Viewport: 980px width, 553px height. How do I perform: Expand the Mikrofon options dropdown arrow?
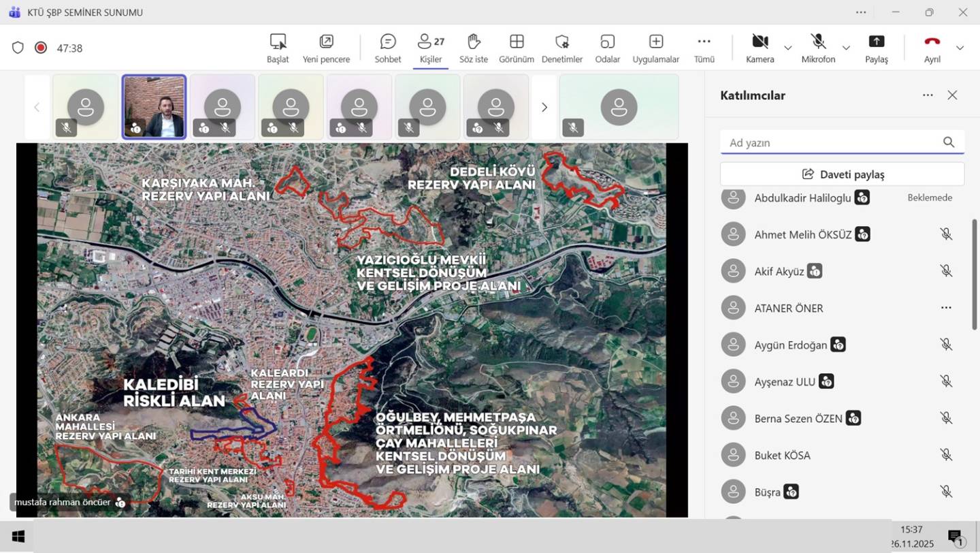(846, 48)
